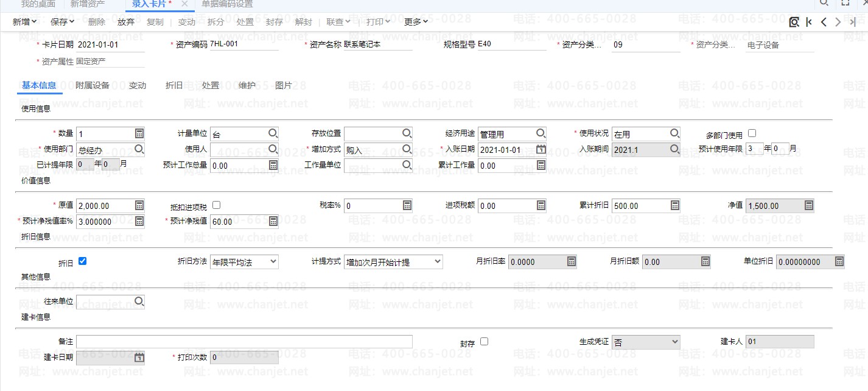Close the 录入卡片 tab

tap(184, 4)
